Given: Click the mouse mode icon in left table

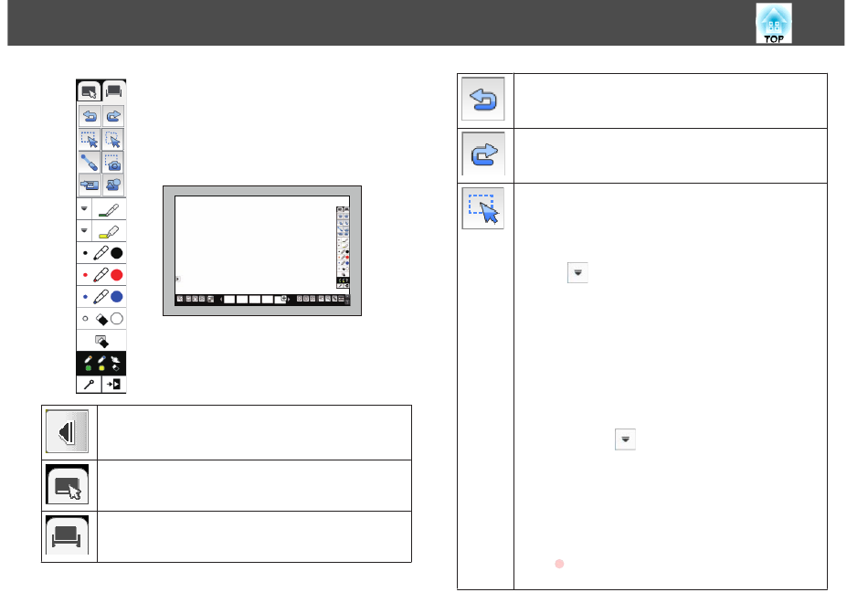Looking at the screenshot, I should click(x=67, y=485).
